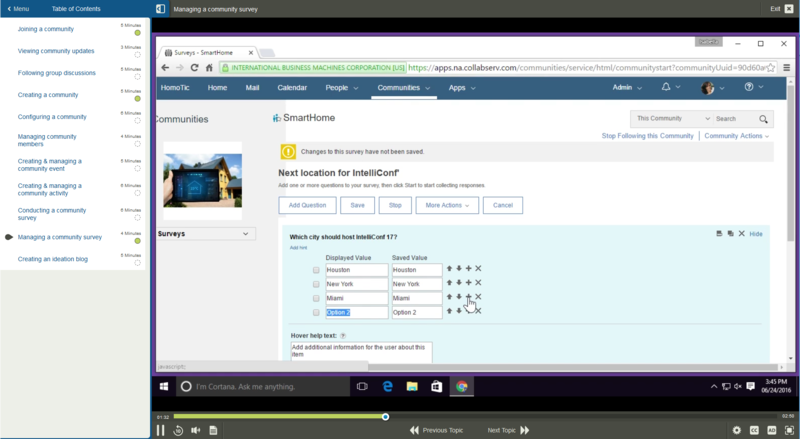Add option after New York row
The image size is (800, 439).
[468, 282]
